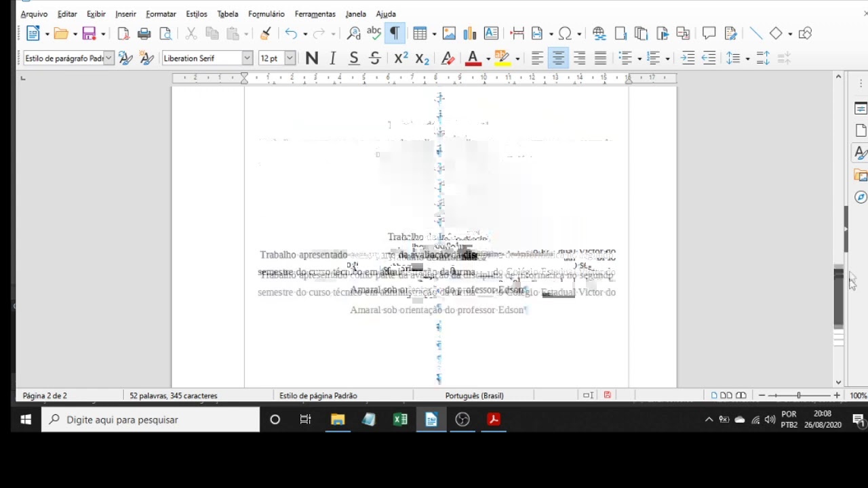Increase paragraph spacing
This screenshot has height=488, width=868.
(x=763, y=58)
